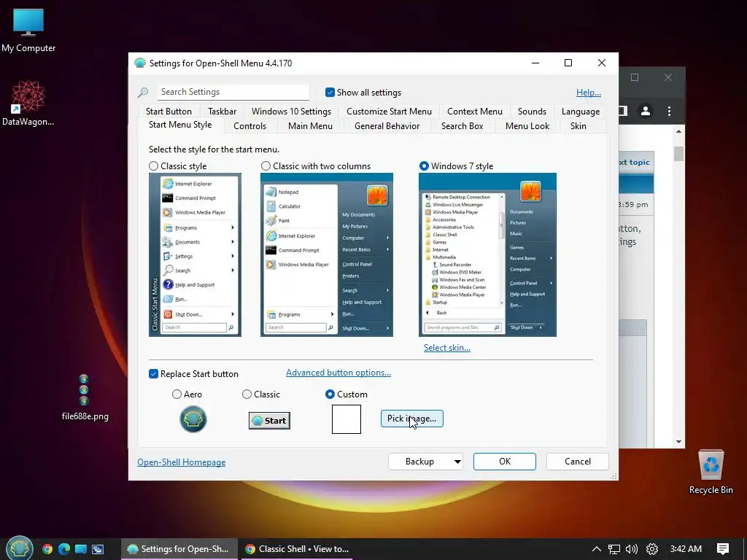Select the Windows 7 style radio button
Screen dimensions: 747x560
pyautogui.click(x=424, y=166)
